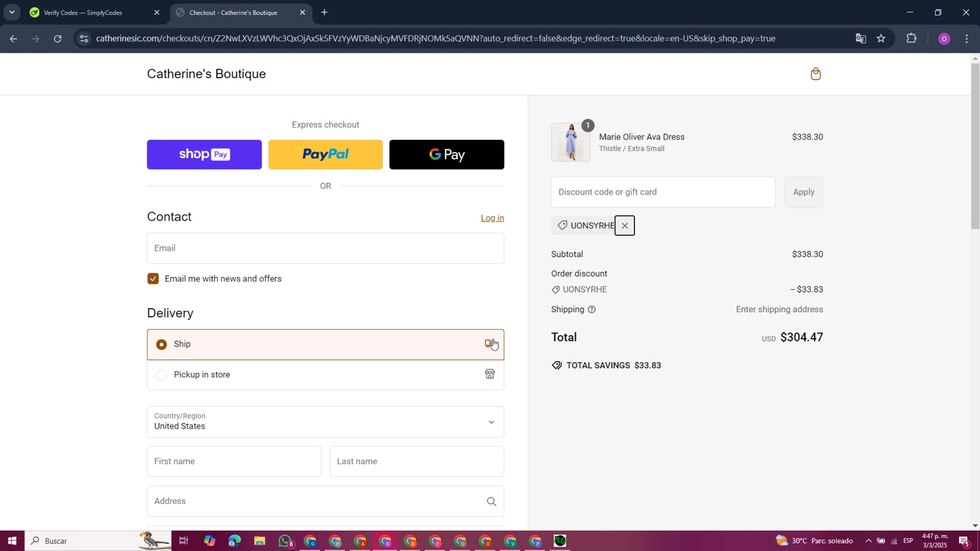Open the network Wi-Fi tray icon
Image resolution: width=980 pixels, height=551 pixels.
coord(894,541)
